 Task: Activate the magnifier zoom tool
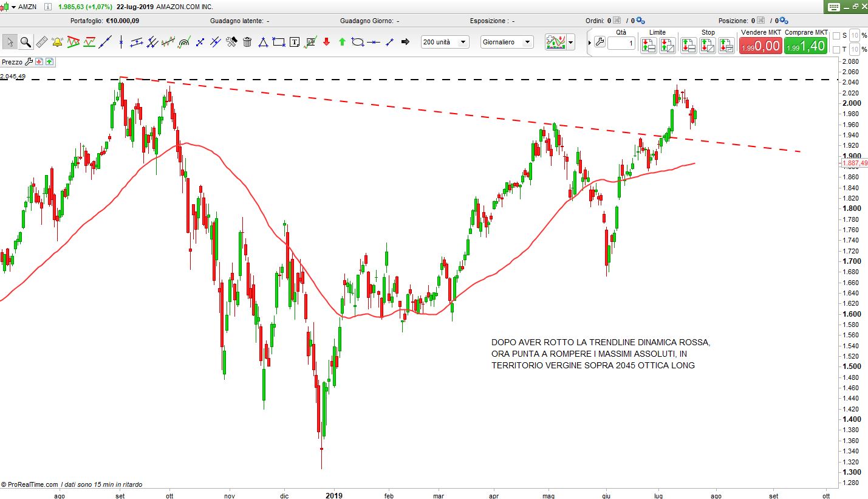point(26,42)
